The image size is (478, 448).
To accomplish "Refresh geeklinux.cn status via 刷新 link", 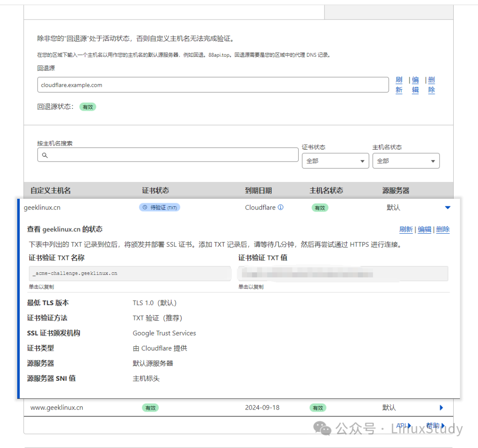I will 406,229.
